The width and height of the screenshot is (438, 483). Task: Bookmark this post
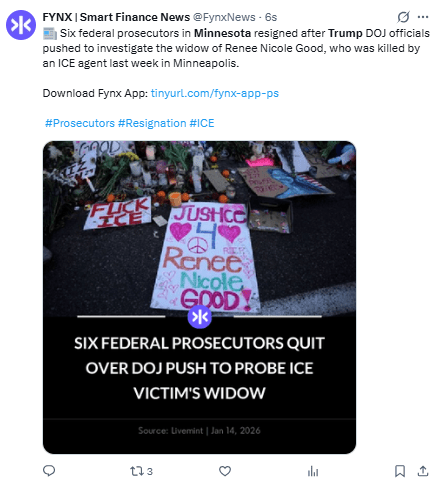pyautogui.click(x=400, y=471)
